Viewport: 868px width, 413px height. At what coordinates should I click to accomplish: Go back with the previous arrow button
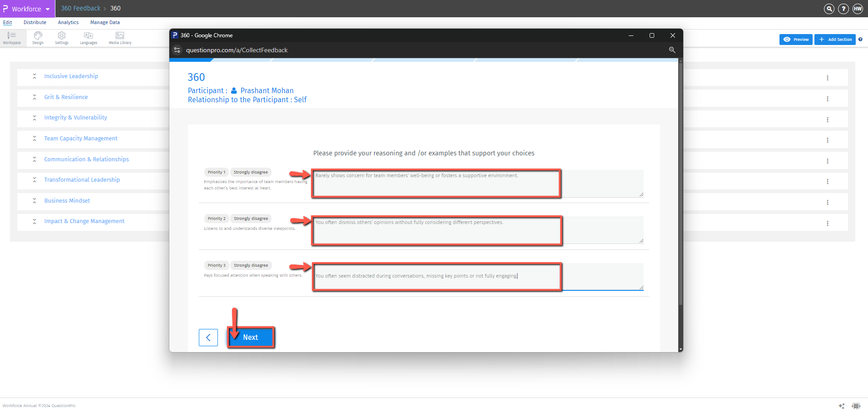coord(208,338)
